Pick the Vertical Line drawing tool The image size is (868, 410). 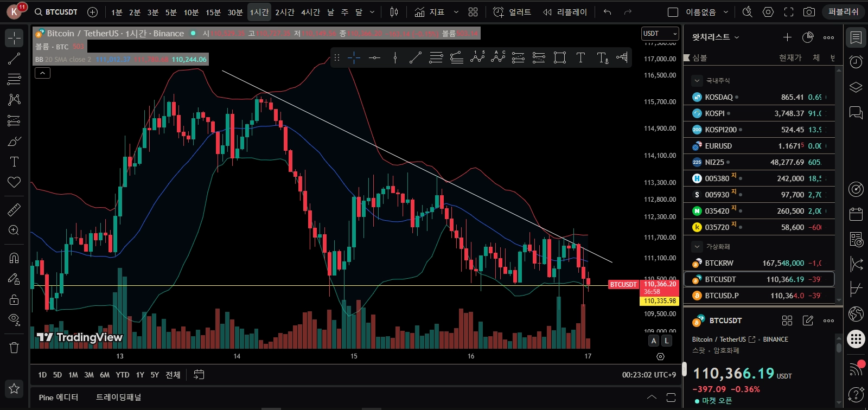pyautogui.click(x=395, y=57)
